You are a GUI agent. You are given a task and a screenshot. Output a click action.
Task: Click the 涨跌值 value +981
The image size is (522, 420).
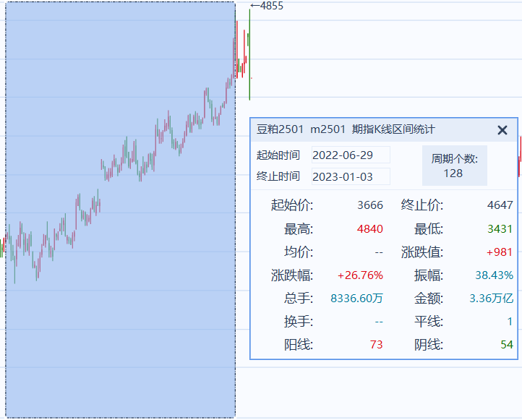click(x=499, y=252)
